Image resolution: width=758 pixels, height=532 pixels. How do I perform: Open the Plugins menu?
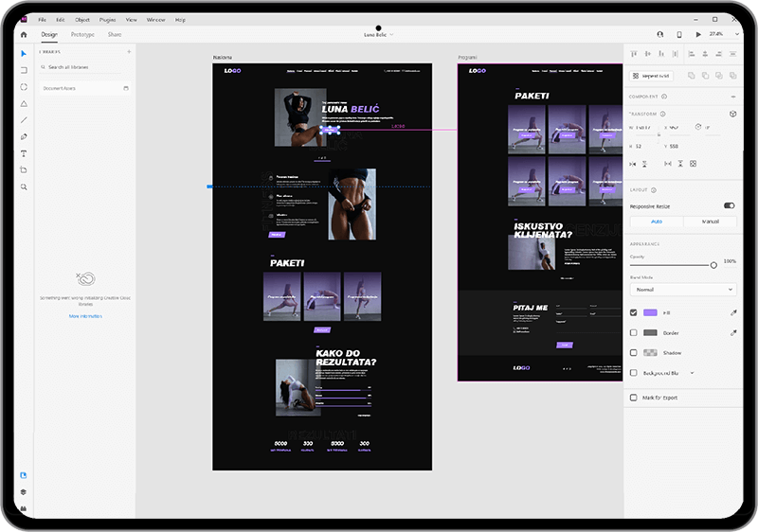coord(107,20)
